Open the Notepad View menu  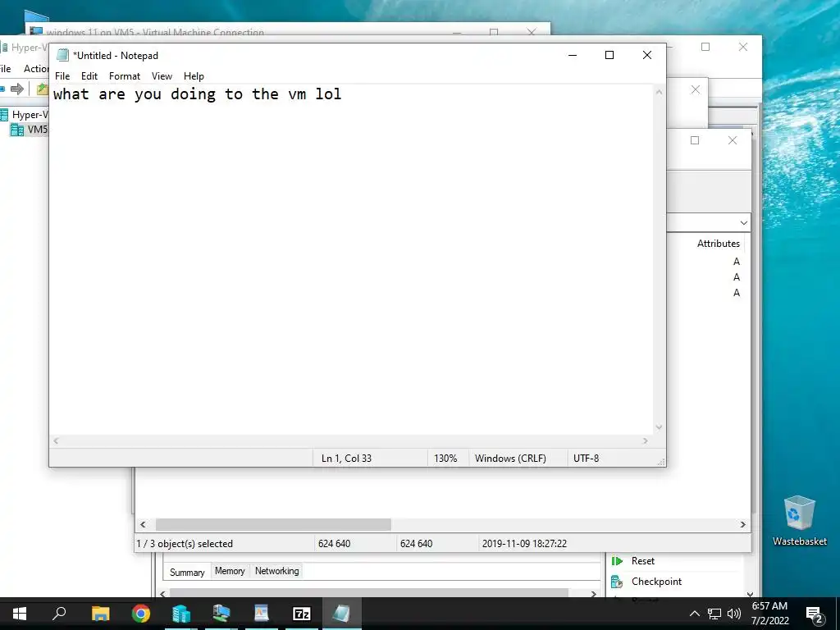coord(162,76)
